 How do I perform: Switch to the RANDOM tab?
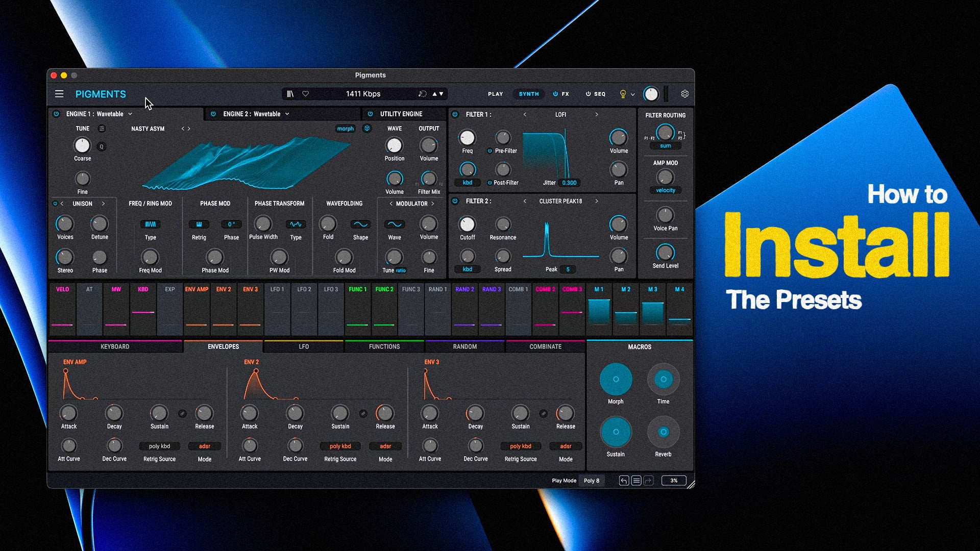tap(465, 346)
